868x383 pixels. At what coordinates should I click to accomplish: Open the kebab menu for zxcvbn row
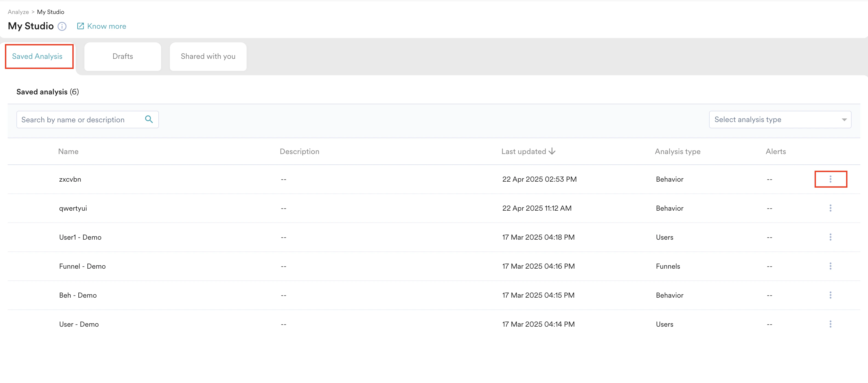[x=830, y=179]
